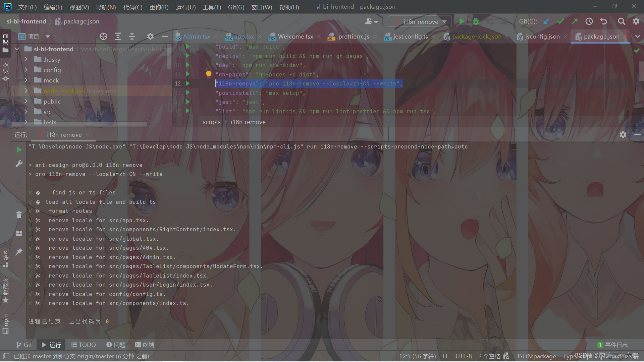Image resolution: width=644 pixels, height=362 pixels.
Task: Open Git history with the clock icon
Action: coord(589,21)
